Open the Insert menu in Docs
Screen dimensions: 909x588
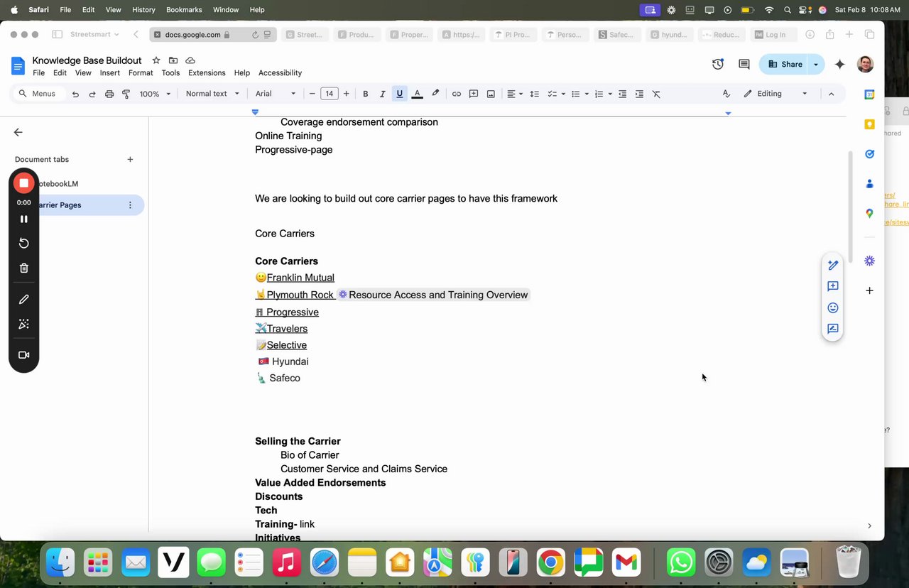[110, 72]
